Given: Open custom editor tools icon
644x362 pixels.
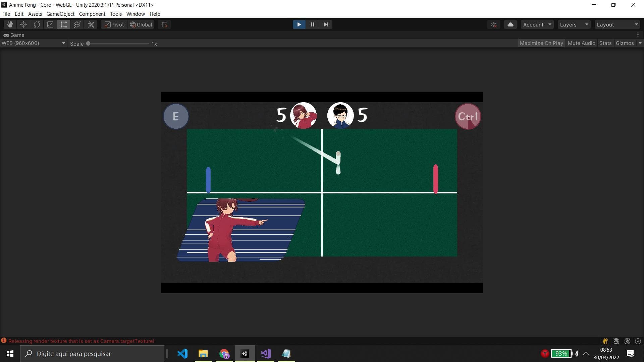Looking at the screenshot, I should point(91,24).
